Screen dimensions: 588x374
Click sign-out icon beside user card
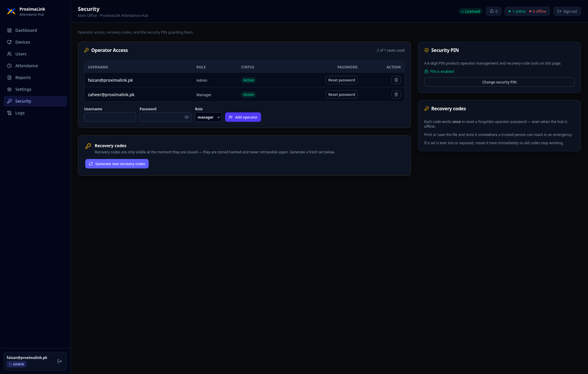(x=60, y=361)
